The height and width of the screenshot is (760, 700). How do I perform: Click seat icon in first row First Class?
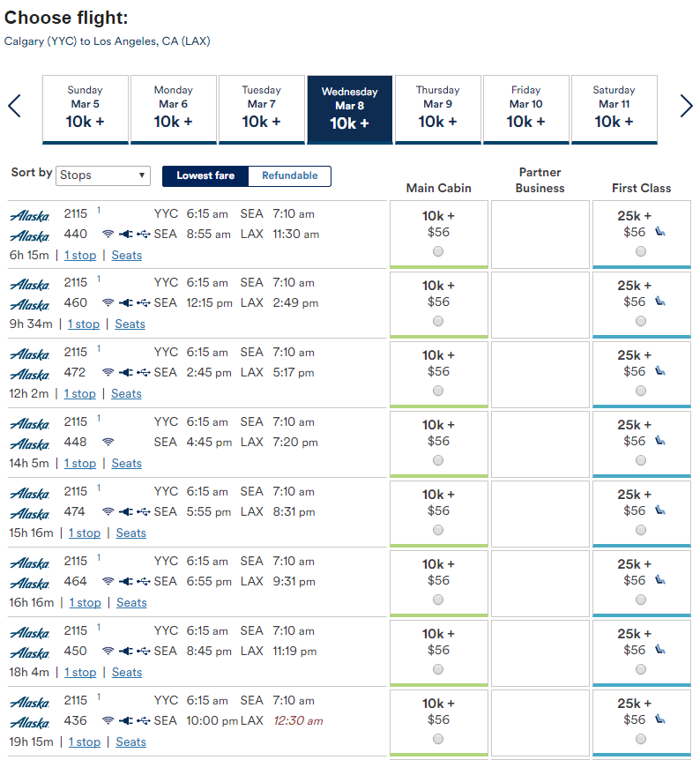659,232
